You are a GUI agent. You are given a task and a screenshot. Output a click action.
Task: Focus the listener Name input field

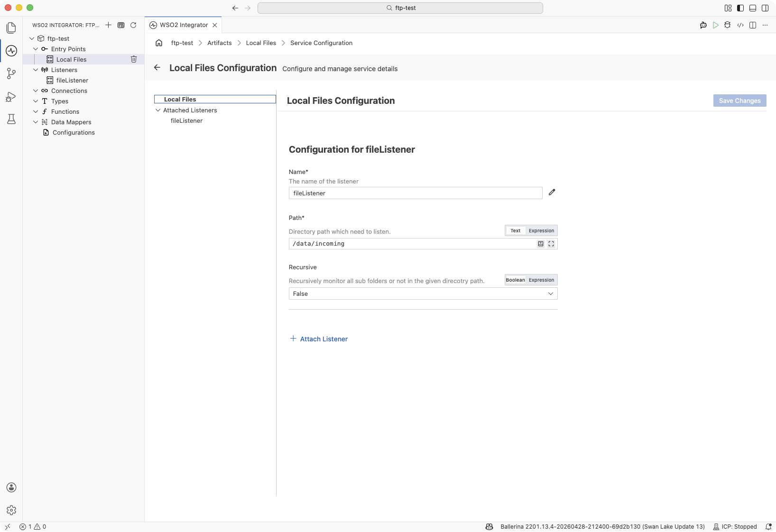pyautogui.click(x=416, y=193)
